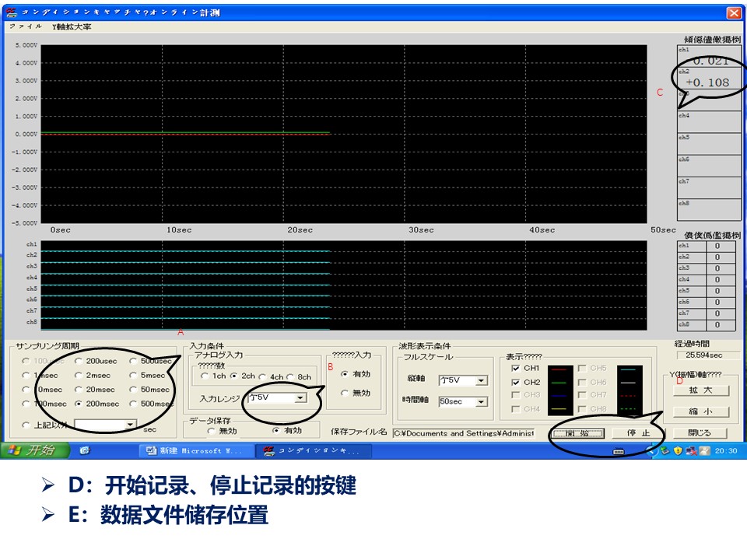747x560 pixels.
Task: Choose 4ch analog input channels
Action: pos(262,376)
